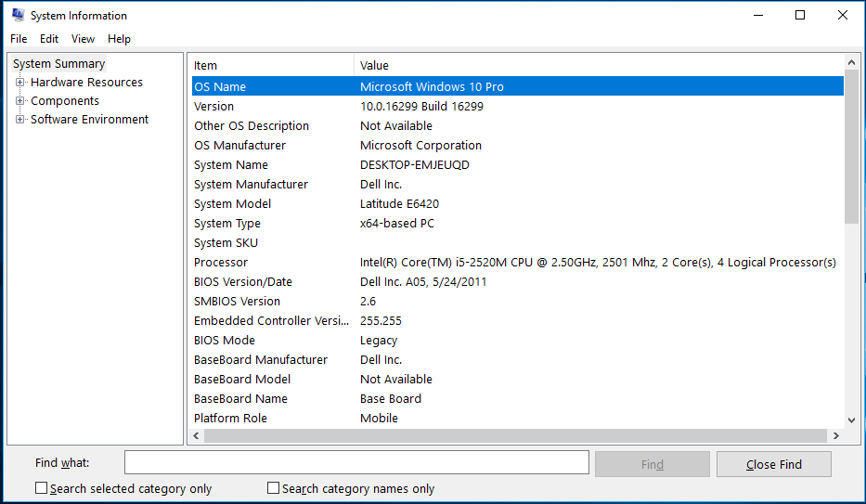Click the Dell Inc. A05, 5/24/2011 value
The image size is (866, 504).
[x=423, y=281]
